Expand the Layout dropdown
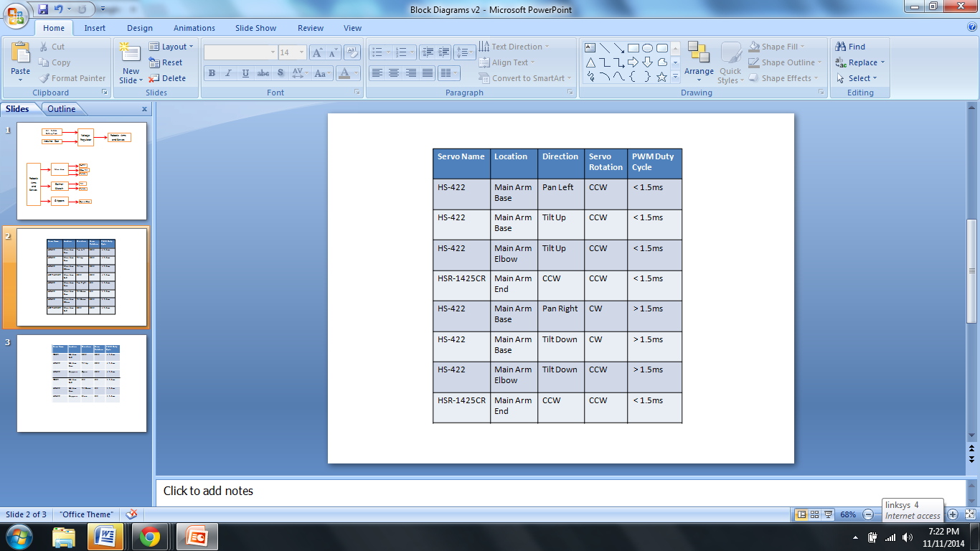The height and width of the screenshot is (551, 980). (x=171, y=47)
